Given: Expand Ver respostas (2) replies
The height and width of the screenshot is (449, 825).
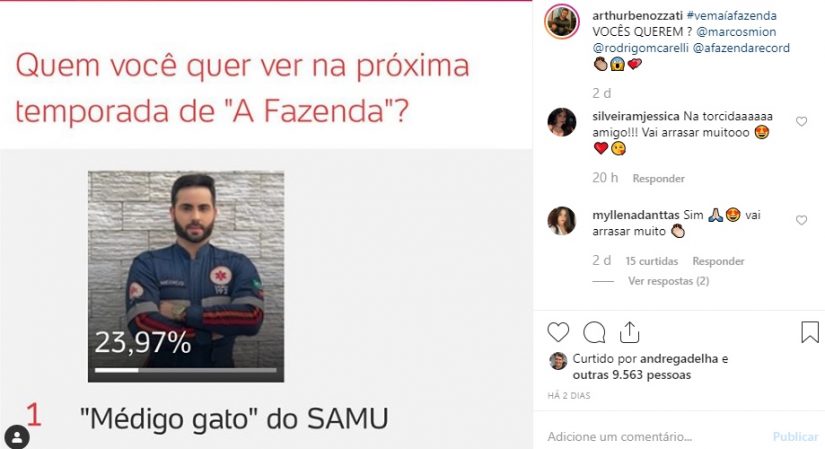Looking at the screenshot, I should (668, 281).
